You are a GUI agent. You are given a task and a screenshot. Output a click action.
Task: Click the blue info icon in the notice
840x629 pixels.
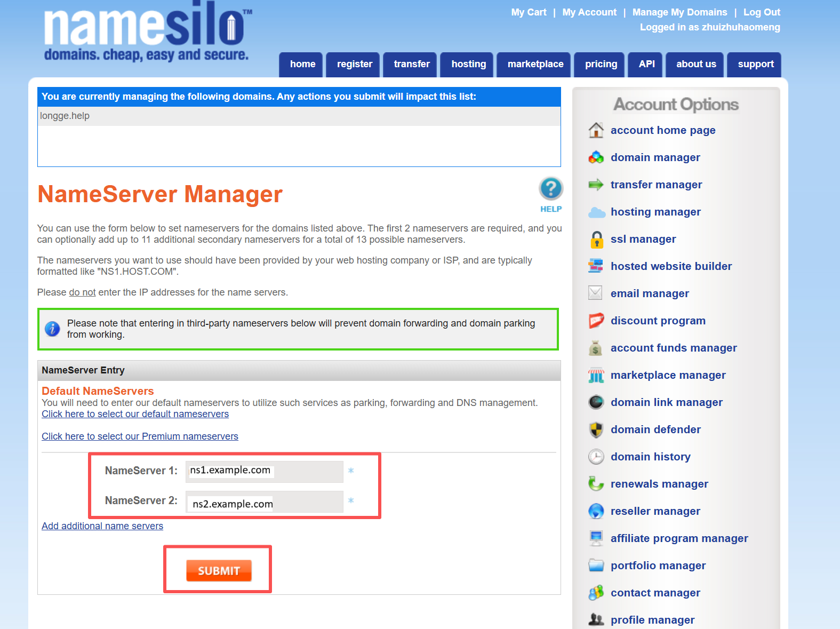52,329
